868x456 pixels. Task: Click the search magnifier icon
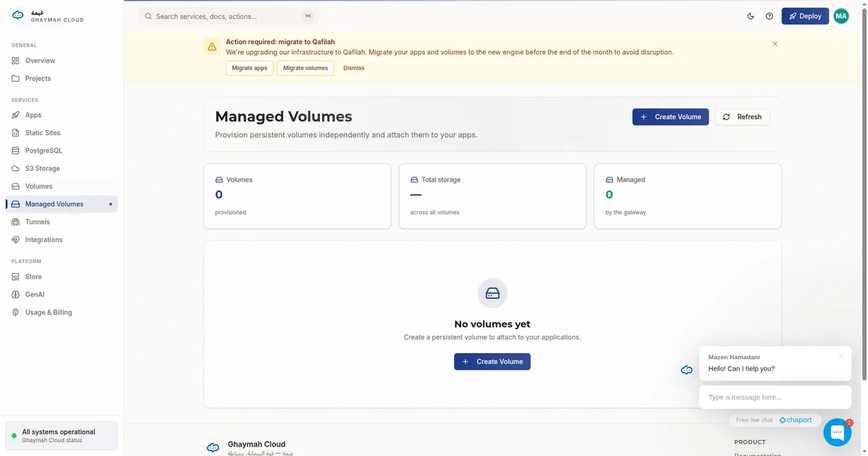pyautogui.click(x=149, y=16)
